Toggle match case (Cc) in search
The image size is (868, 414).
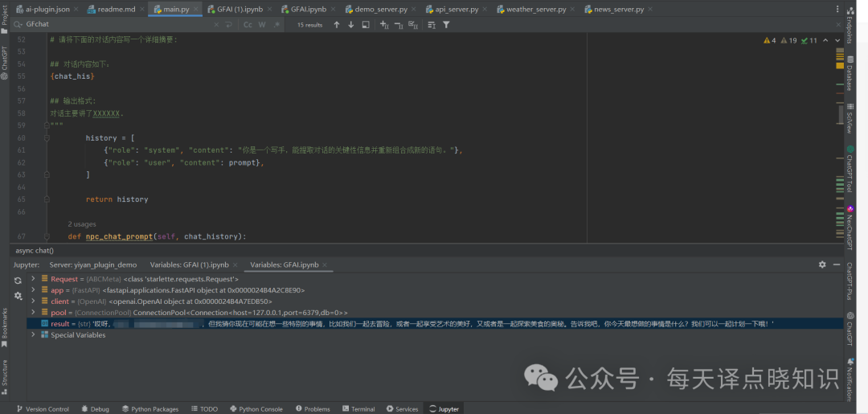pos(248,25)
